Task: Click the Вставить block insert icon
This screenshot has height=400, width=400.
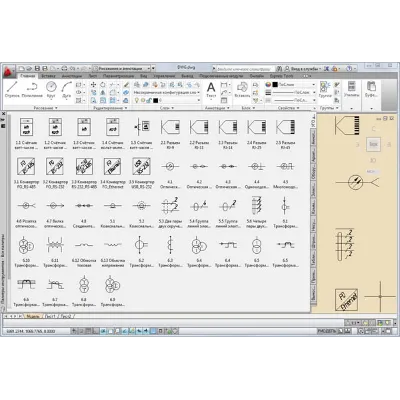Action: tap(242, 89)
